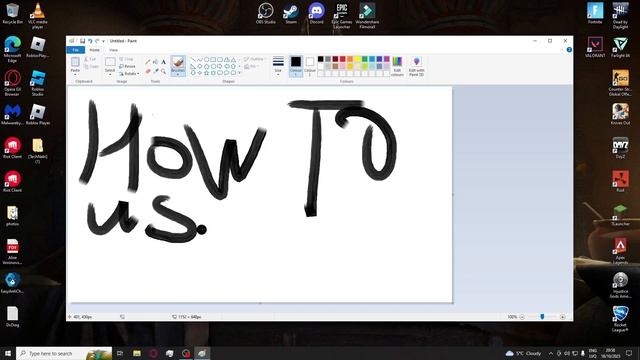Select the Fill with colour bucket tool

(x=156, y=62)
